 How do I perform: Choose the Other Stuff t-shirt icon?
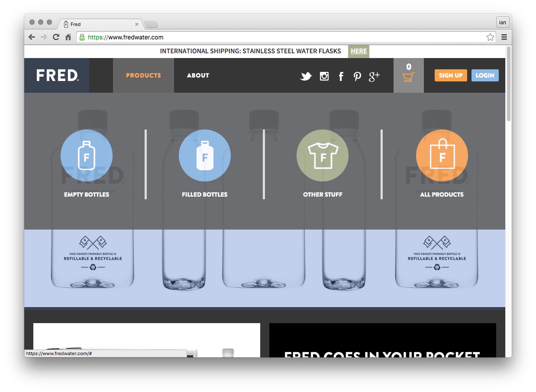pos(323,156)
